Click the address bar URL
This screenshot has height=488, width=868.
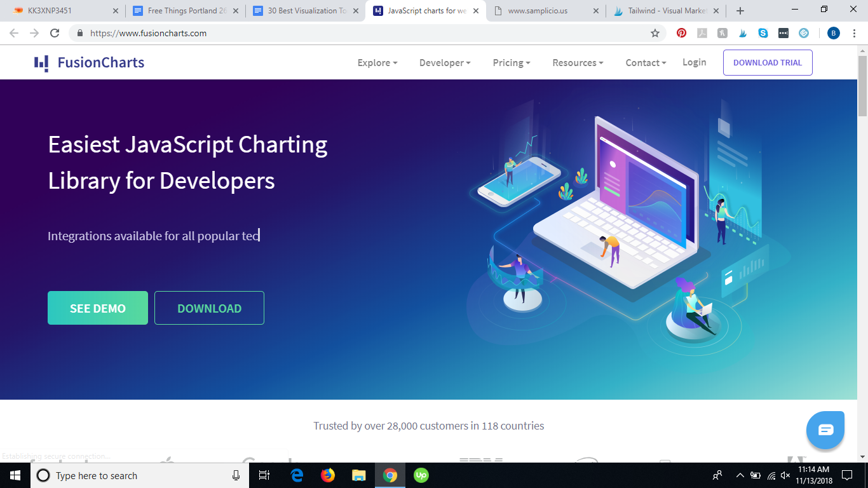pos(148,33)
